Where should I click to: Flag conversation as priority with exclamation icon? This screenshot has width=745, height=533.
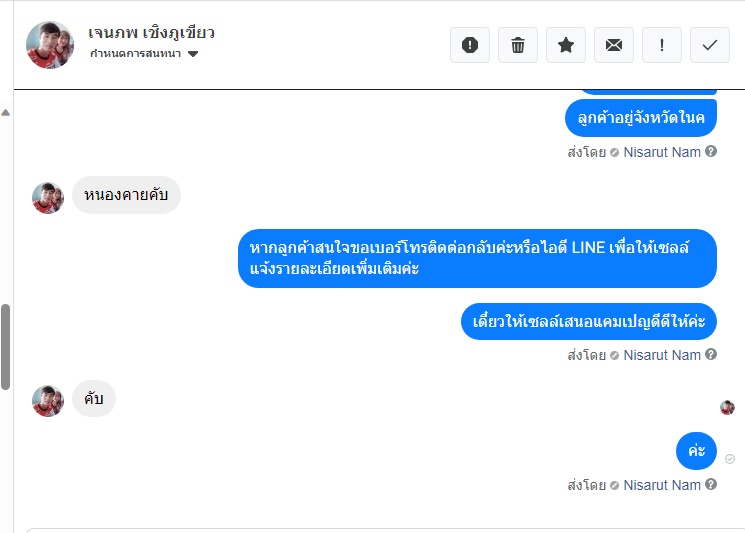click(661, 45)
